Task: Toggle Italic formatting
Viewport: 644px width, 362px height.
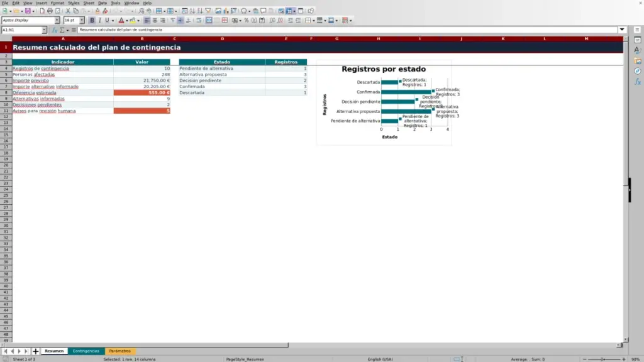Action: coord(99,20)
